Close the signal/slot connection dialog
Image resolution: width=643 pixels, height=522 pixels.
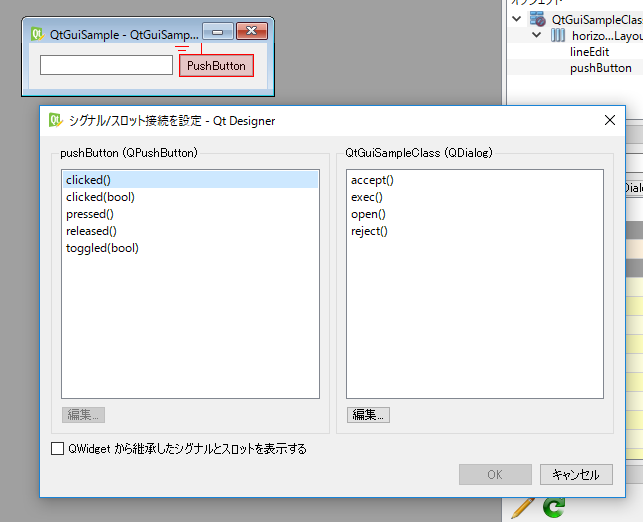(610, 120)
